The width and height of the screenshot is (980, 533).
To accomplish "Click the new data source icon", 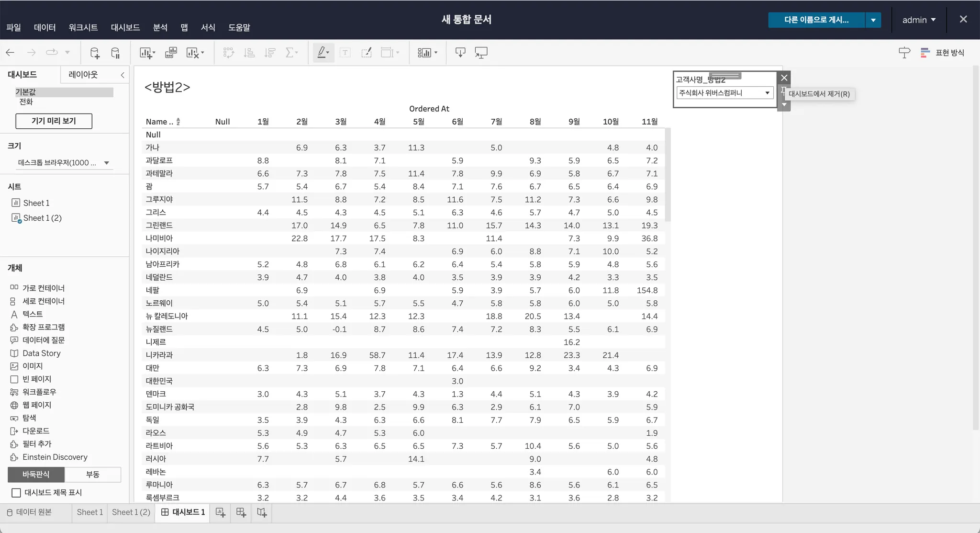I will pyautogui.click(x=95, y=53).
